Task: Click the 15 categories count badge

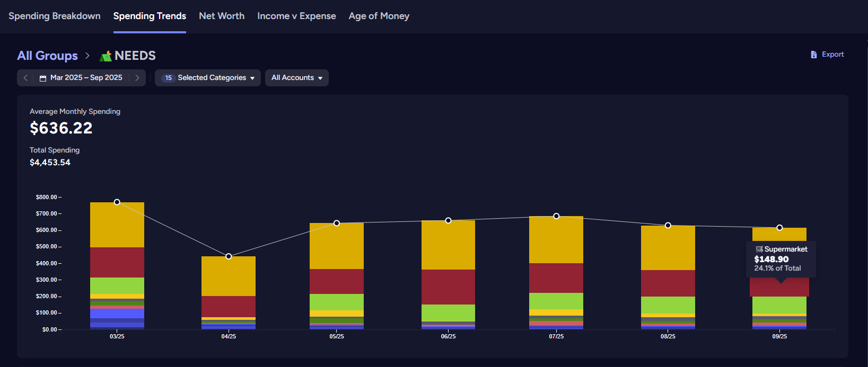Action: coord(168,78)
